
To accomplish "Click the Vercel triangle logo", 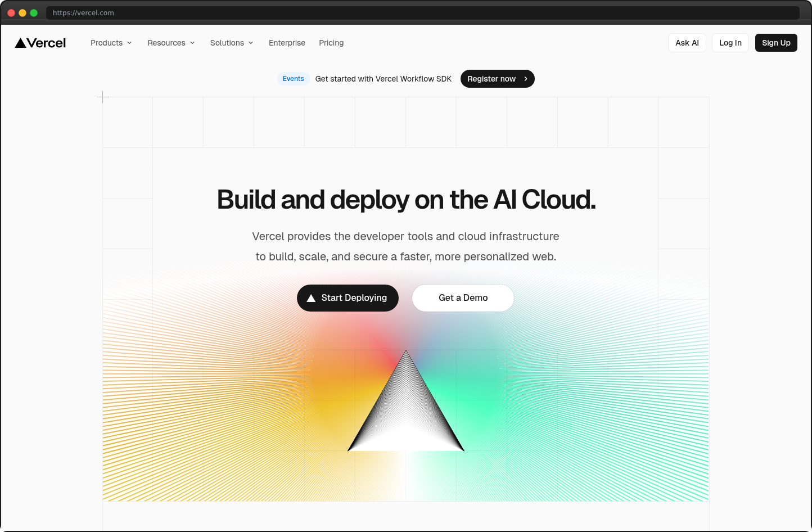I will pos(21,42).
